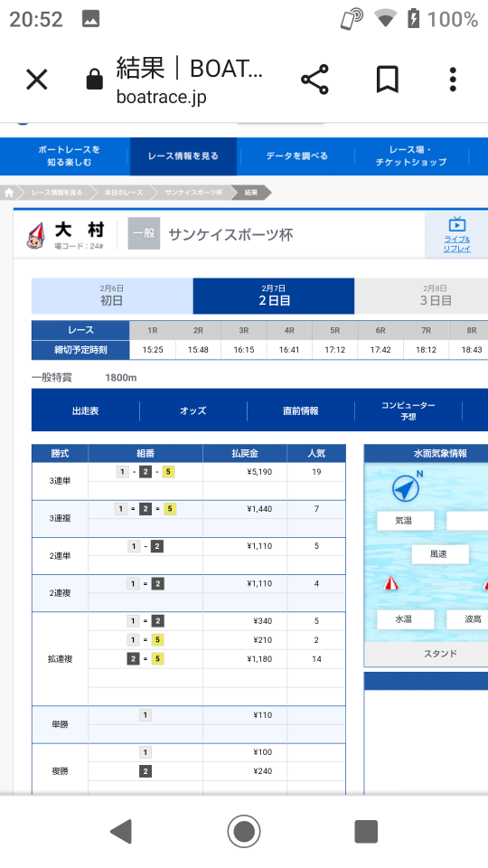Go to the home breadcrumb icon

click(9, 193)
